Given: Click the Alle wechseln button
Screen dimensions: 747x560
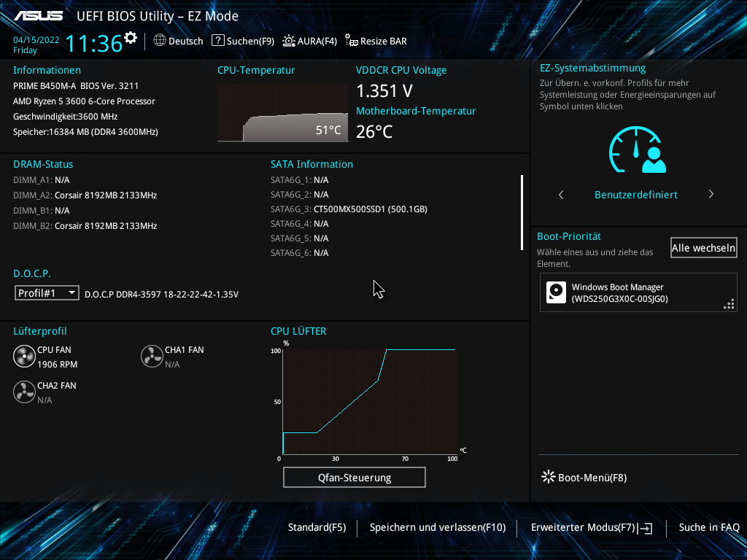Looking at the screenshot, I should tap(704, 248).
